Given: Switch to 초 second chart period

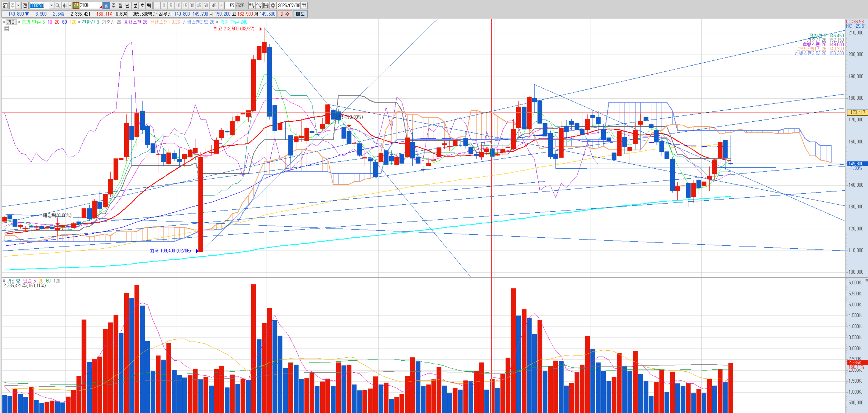Looking at the screenshot, I should click(142, 5).
